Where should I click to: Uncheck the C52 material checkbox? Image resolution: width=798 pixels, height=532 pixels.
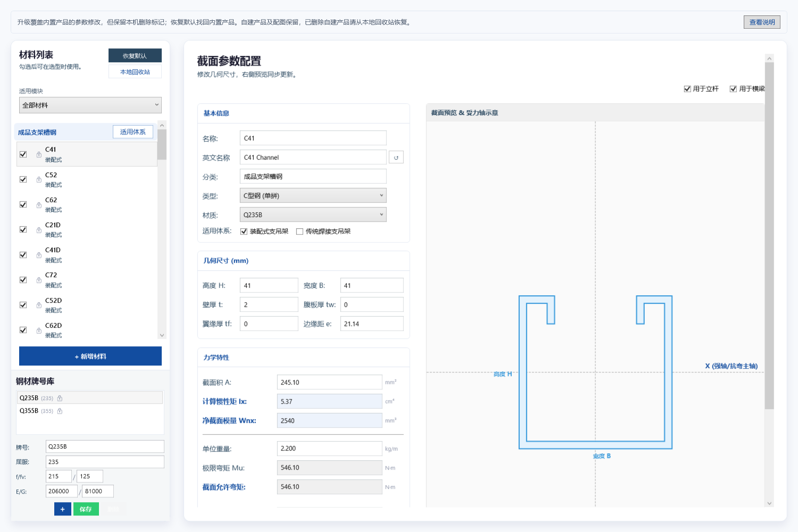(23, 180)
